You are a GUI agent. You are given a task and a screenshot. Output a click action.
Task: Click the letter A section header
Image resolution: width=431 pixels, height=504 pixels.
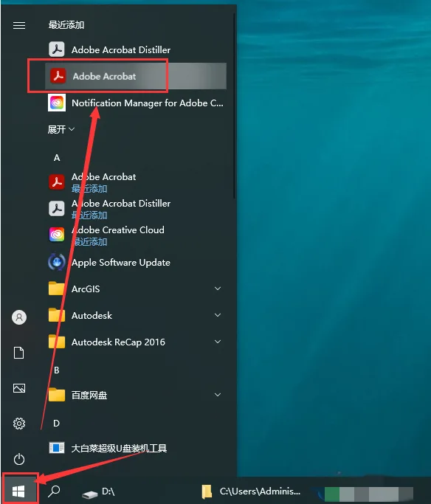point(57,158)
